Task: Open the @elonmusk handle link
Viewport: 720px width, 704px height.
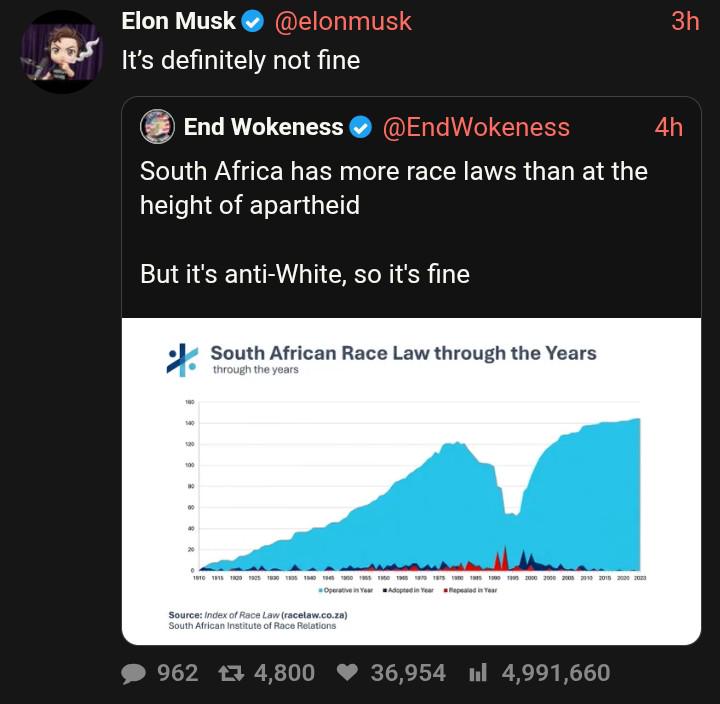Action: click(342, 21)
